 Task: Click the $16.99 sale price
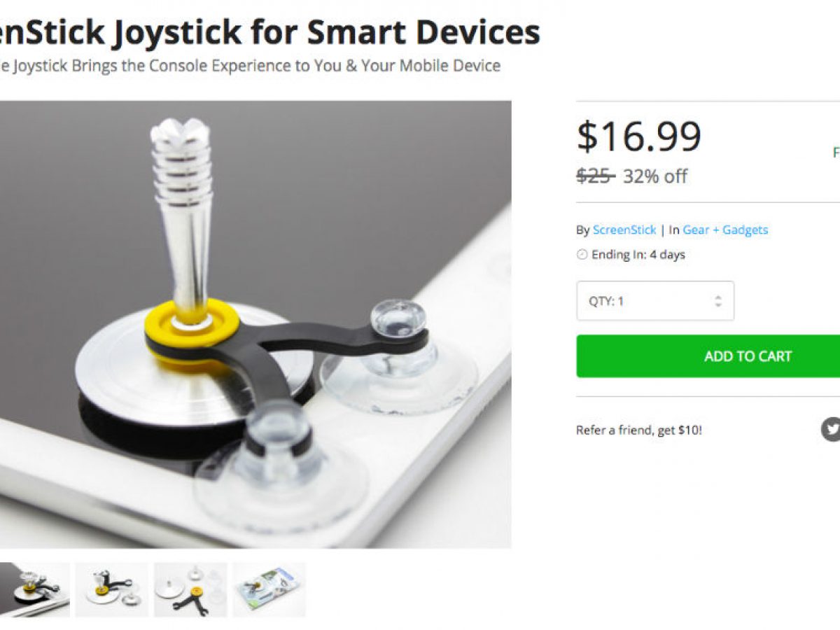point(639,136)
